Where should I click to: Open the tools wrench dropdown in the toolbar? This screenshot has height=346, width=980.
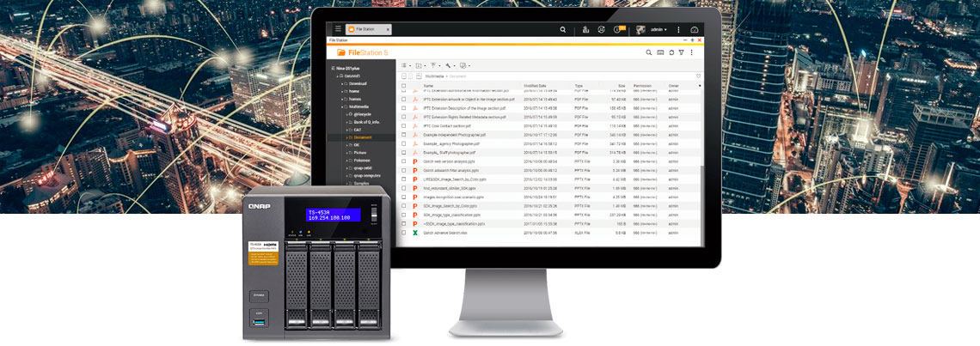point(450,65)
